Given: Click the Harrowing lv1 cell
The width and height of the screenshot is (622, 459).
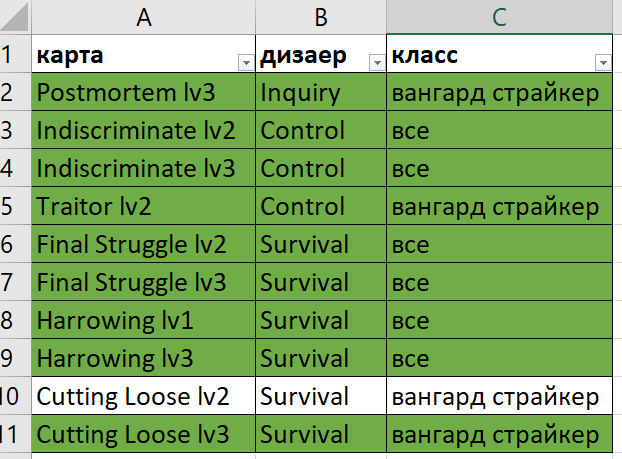Looking at the screenshot, I should coord(143,320).
